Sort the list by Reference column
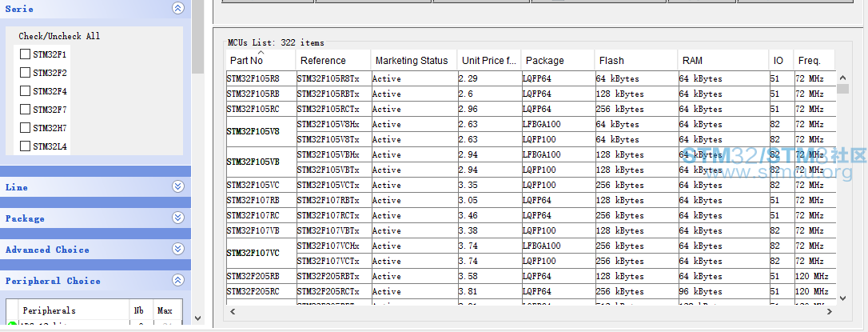 pyautogui.click(x=333, y=60)
